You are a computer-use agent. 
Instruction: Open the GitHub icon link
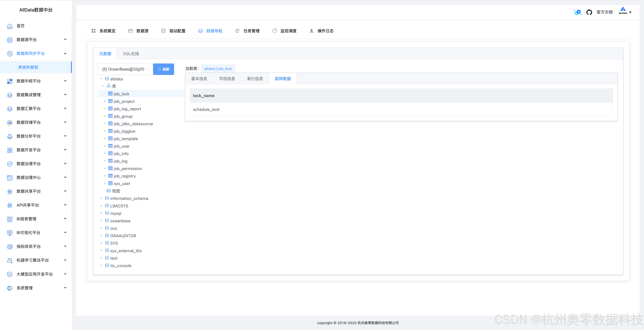coord(589,12)
